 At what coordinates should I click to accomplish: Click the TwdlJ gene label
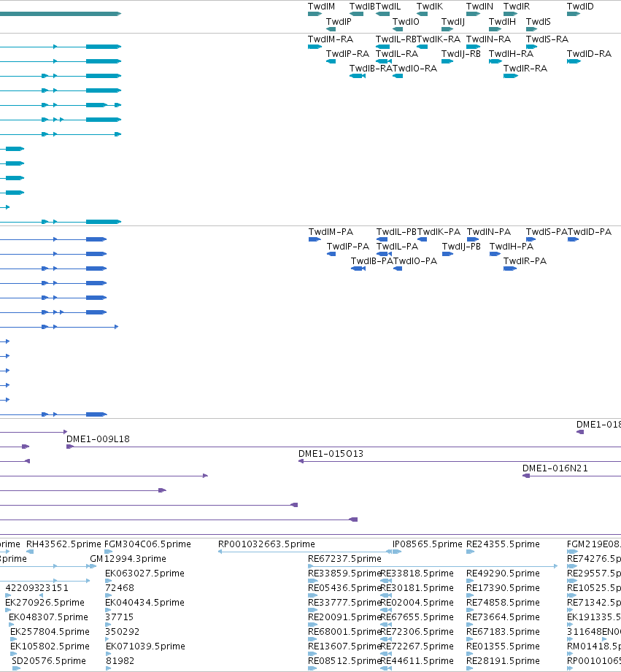(x=453, y=21)
